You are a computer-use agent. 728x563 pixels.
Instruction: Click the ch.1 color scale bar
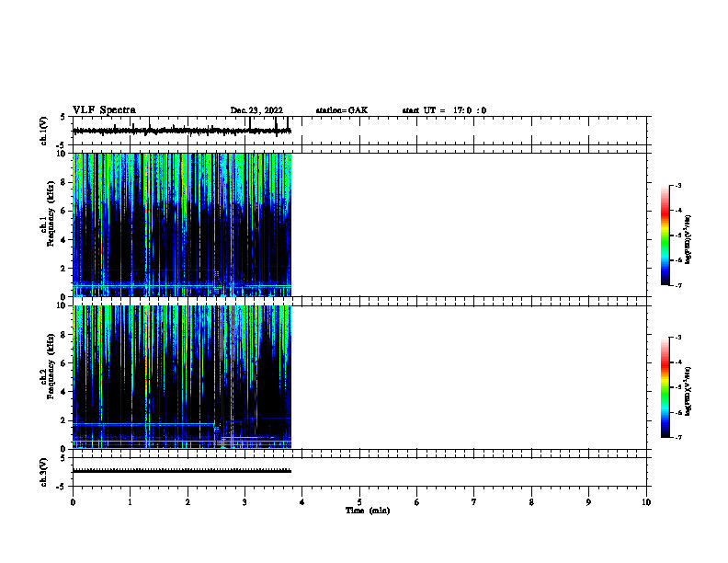point(665,236)
